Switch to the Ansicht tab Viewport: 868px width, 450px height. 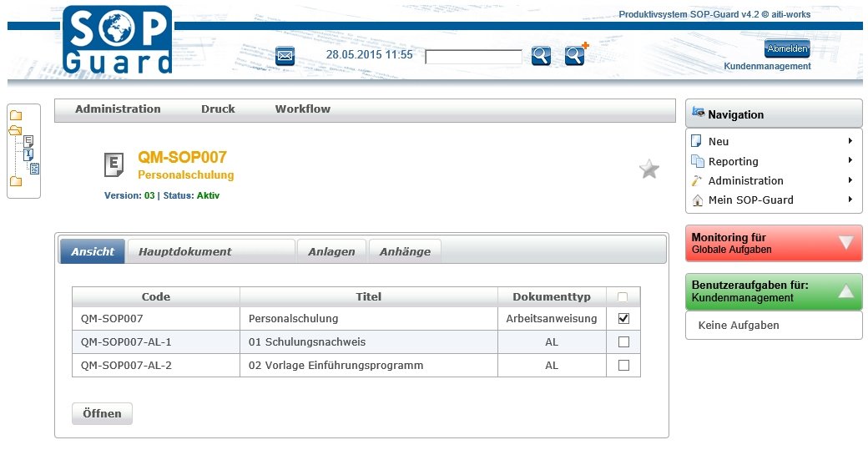coord(93,251)
